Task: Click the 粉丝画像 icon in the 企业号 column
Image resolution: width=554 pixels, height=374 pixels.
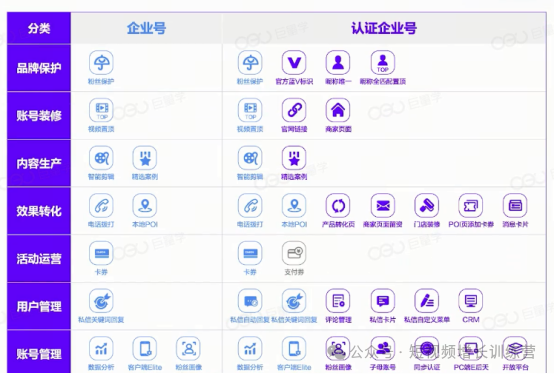Action: pos(188,349)
